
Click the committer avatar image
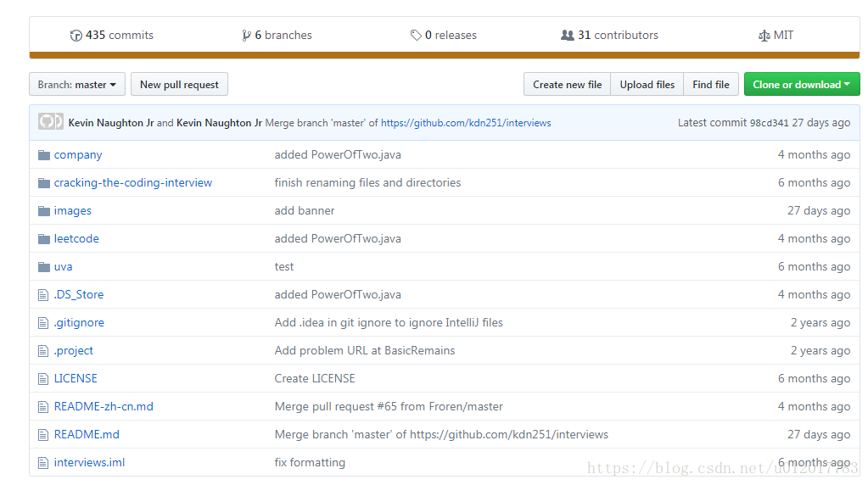pos(50,121)
